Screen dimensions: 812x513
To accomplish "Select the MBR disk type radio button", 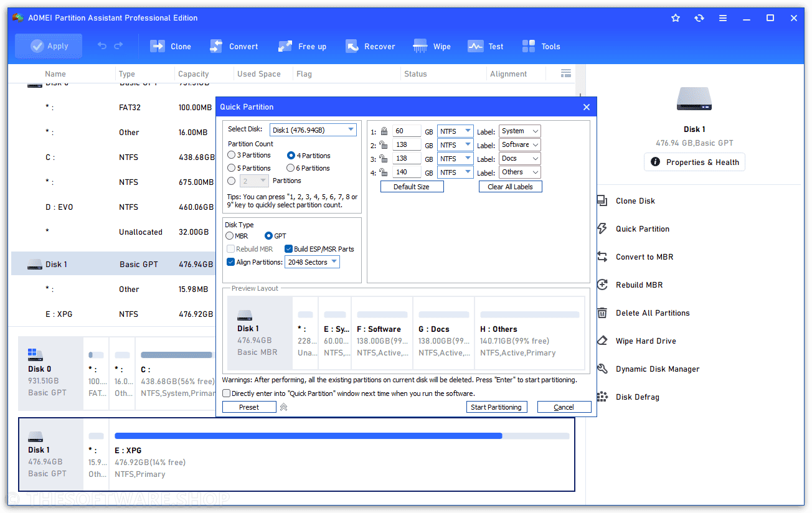I will 229,236.
